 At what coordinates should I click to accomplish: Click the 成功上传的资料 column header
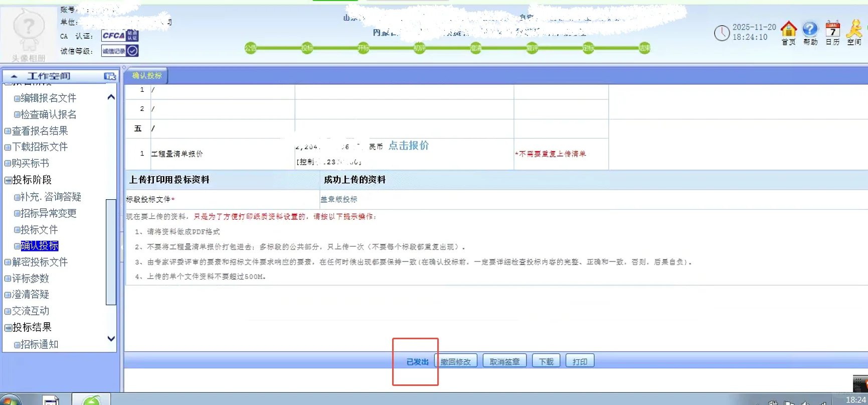pos(355,180)
